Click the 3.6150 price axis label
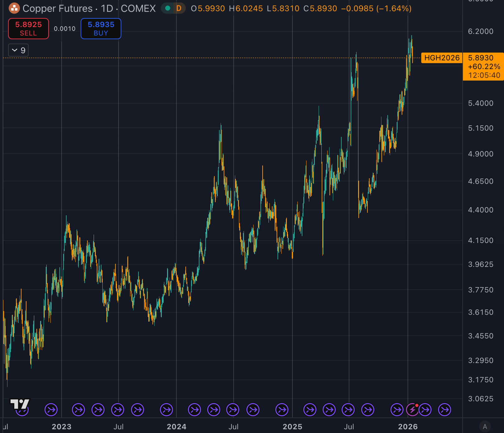This screenshot has width=504, height=433. (481, 312)
